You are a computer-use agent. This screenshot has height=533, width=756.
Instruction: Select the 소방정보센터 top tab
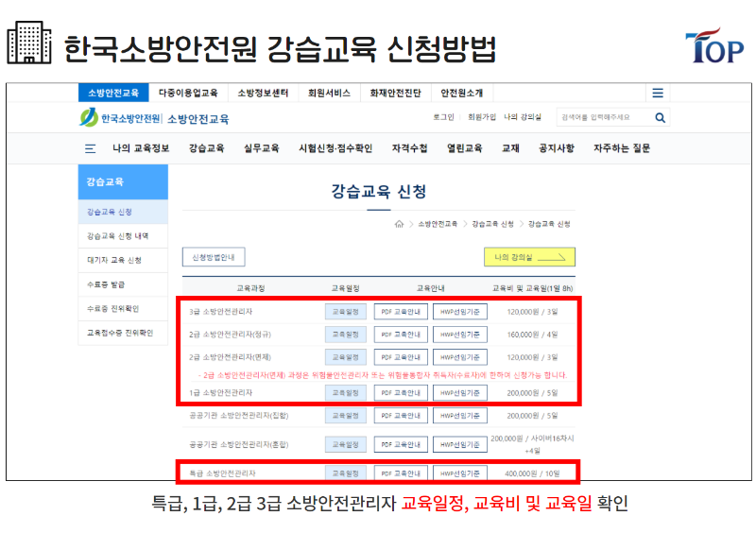click(x=263, y=93)
